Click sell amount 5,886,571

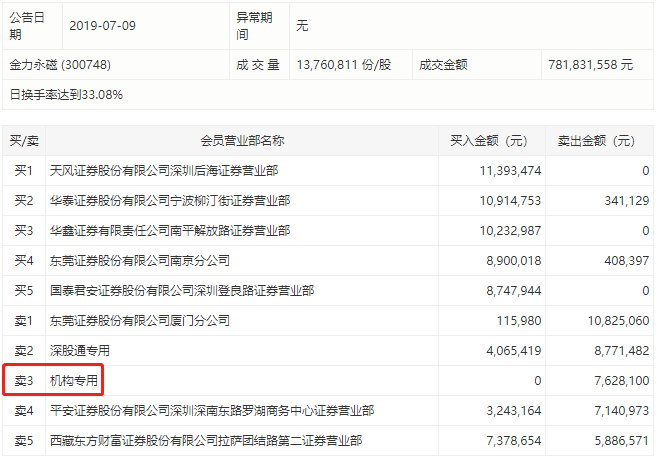point(622,441)
